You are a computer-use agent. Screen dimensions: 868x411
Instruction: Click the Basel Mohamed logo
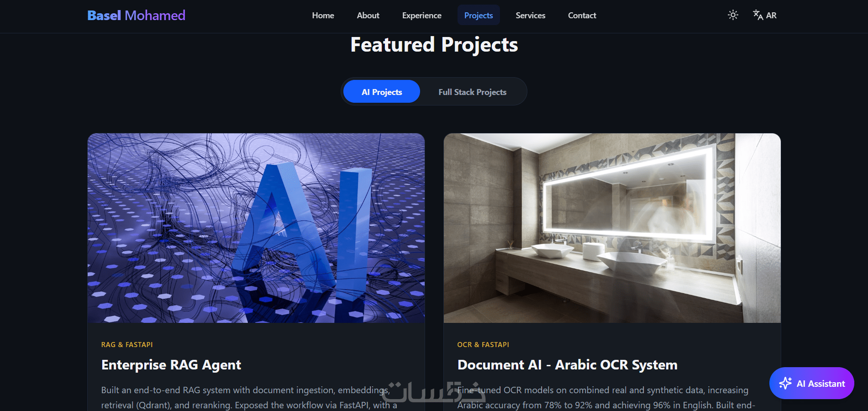click(x=136, y=16)
